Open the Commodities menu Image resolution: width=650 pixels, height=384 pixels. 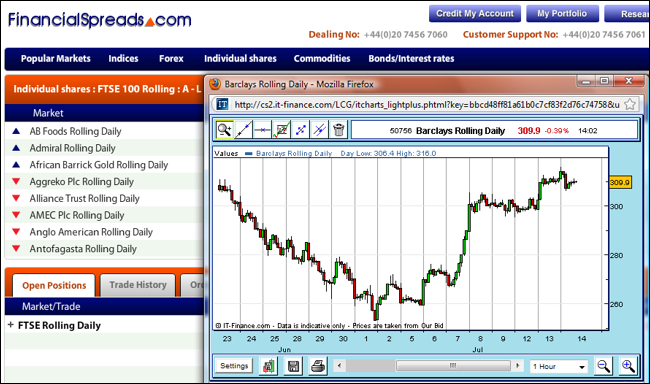[322, 58]
